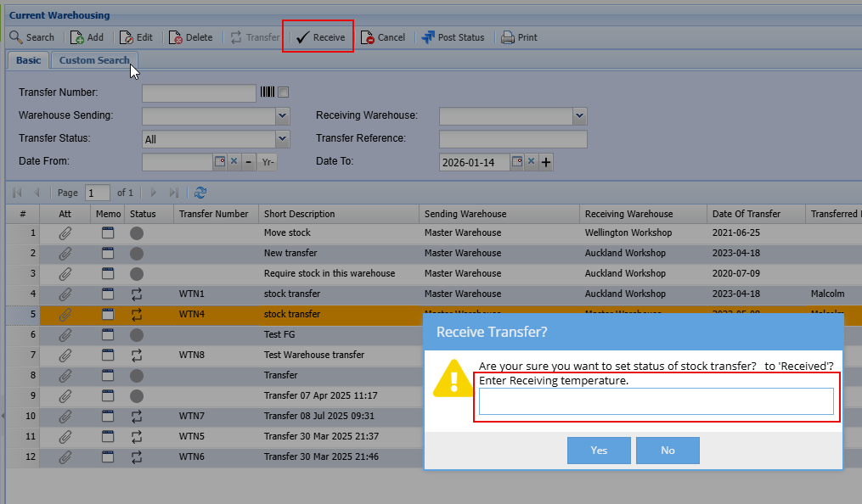
Task: Click the Delete toolbar button
Action: pyautogui.click(x=190, y=37)
